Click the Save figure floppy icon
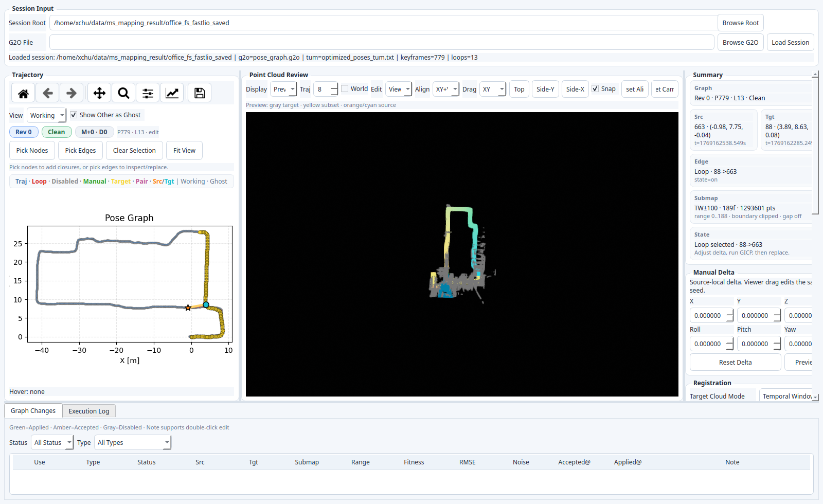 tap(200, 93)
